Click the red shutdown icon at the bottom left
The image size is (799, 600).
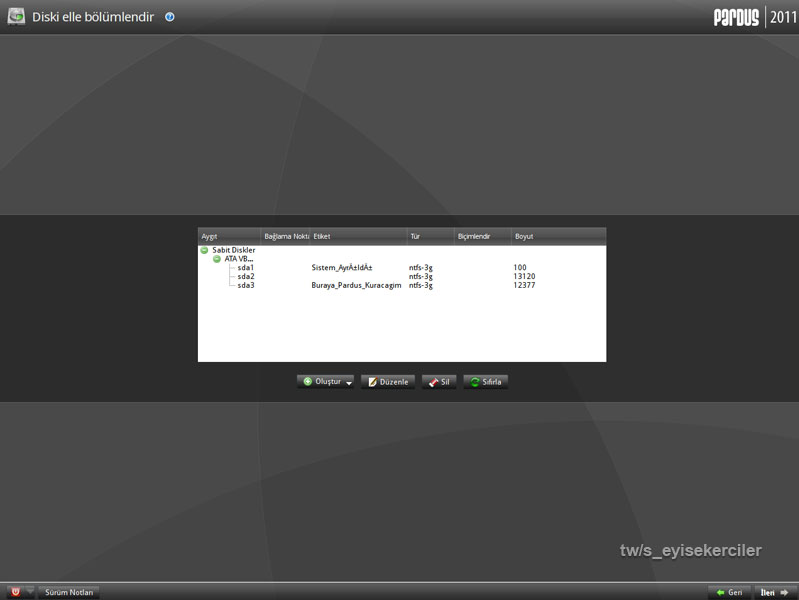pyautogui.click(x=15, y=592)
